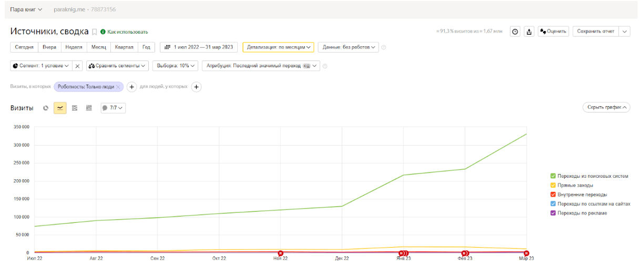Switch to the bar chart view

[89, 108]
